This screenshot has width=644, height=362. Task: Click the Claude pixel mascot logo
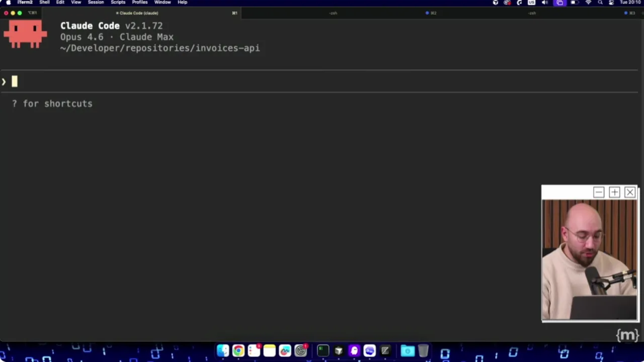(25, 34)
